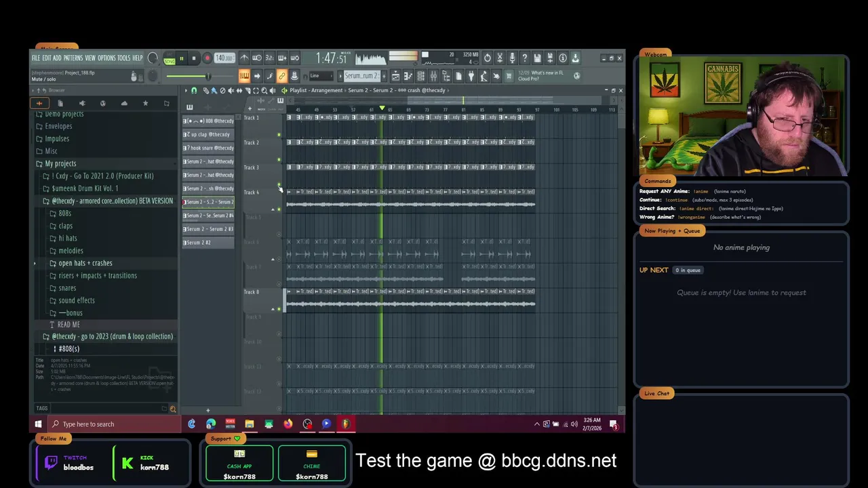Open the EDIT menu

[x=47, y=58]
